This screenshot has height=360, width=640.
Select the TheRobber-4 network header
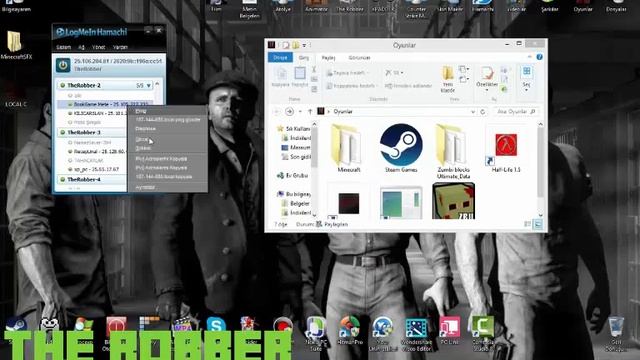(92, 180)
